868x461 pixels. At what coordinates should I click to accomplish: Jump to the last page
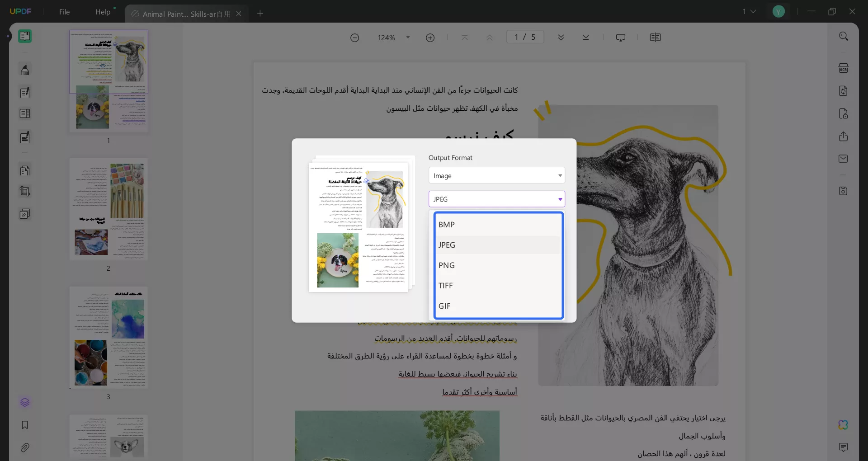pos(586,38)
